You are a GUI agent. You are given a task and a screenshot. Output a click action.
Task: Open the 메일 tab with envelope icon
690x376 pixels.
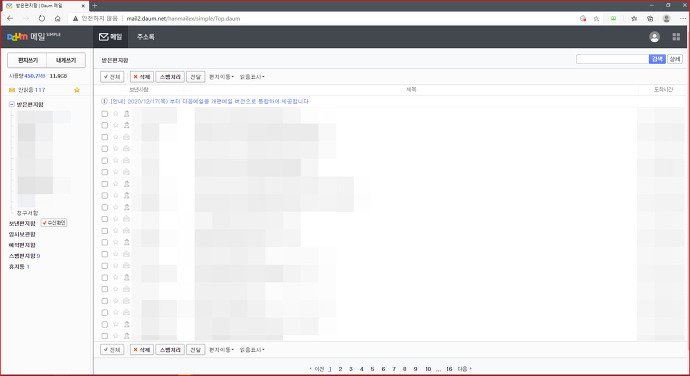pos(110,37)
